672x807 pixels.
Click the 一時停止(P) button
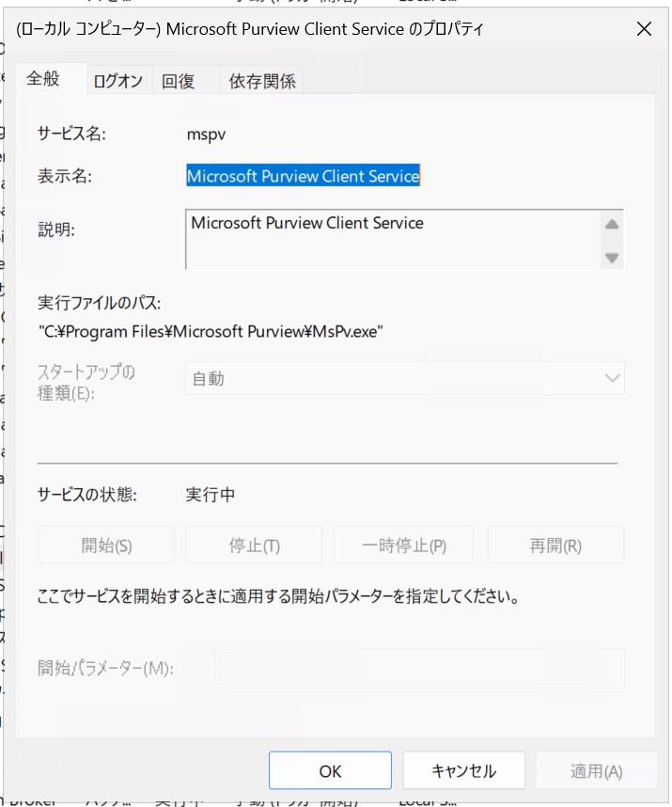(x=403, y=545)
